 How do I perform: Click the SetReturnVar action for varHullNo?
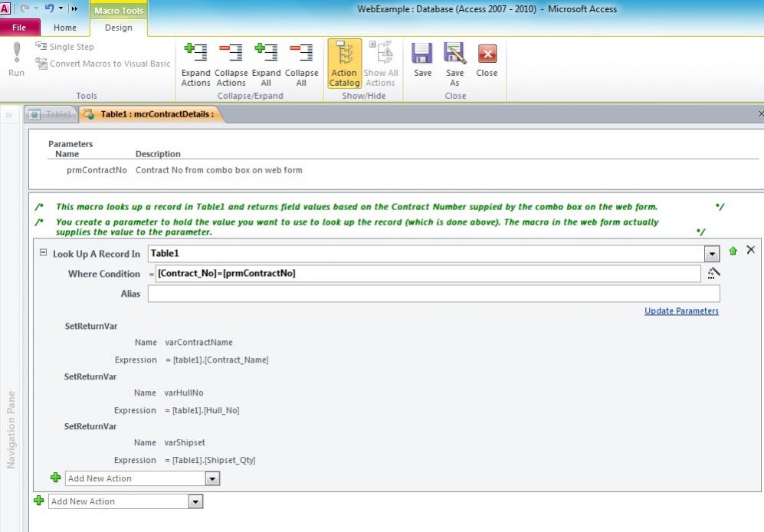point(90,377)
